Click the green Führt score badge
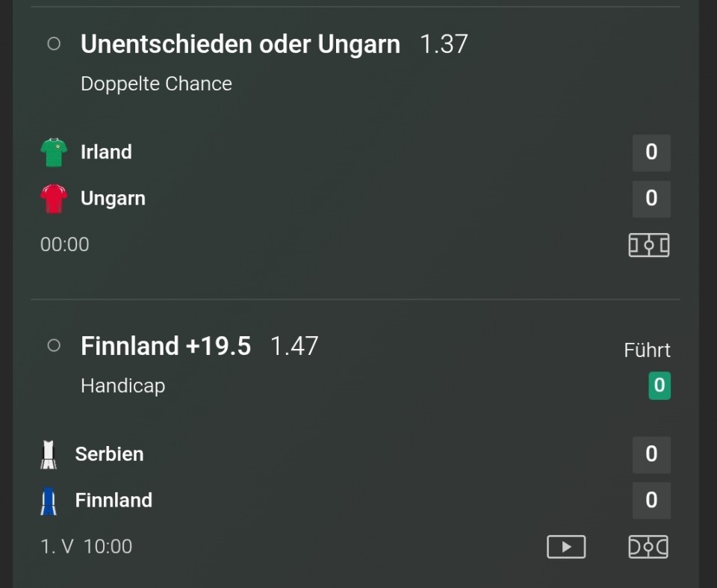This screenshot has width=717, height=588. [659, 386]
